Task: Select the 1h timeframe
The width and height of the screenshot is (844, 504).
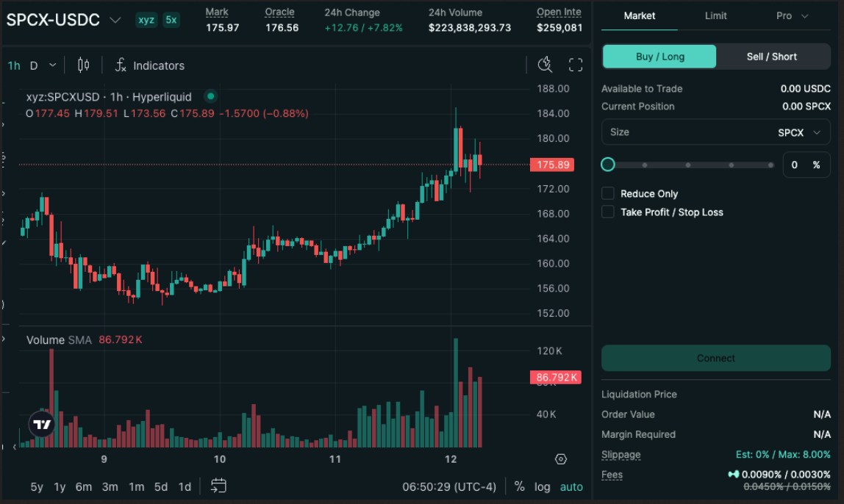Action: [x=14, y=65]
